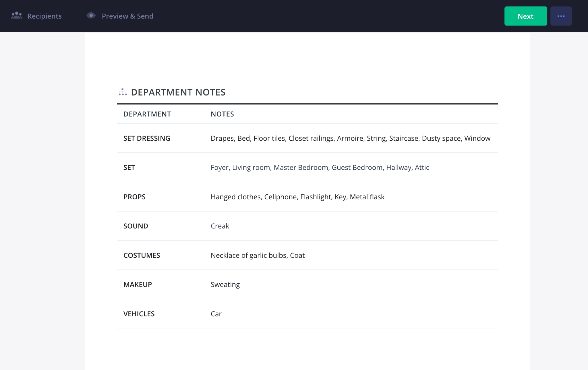Click the Creak note text
Image resolution: width=588 pixels, height=370 pixels.
pyautogui.click(x=220, y=226)
